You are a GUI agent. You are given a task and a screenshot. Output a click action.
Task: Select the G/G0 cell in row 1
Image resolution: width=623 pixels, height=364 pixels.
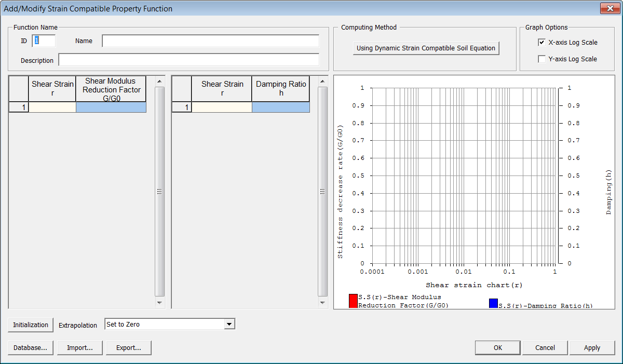(111, 107)
